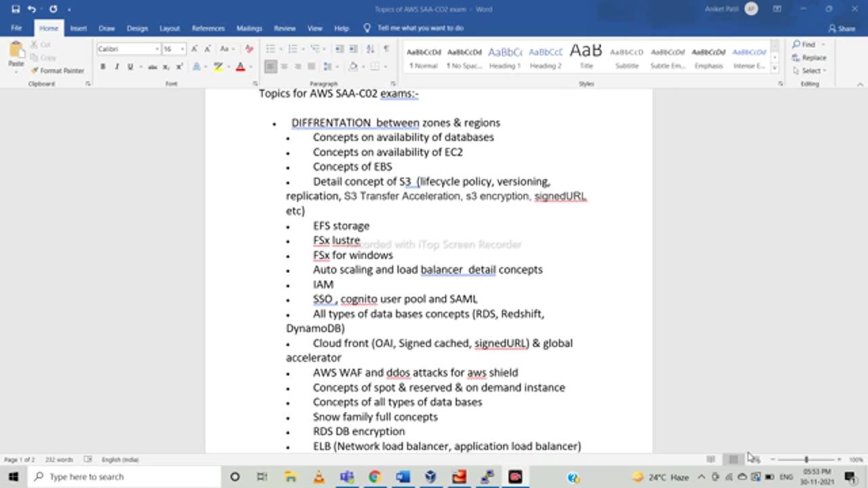The height and width of the screenshot is (488, 868).
Task: Apply superscript formatting
Action: [x=180, y=66]
